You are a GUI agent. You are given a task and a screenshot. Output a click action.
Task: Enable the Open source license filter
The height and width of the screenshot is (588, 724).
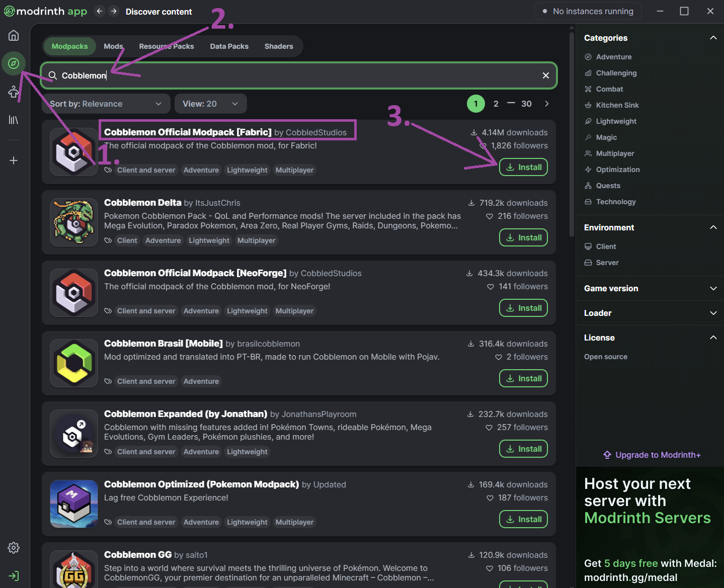[605, 357]
